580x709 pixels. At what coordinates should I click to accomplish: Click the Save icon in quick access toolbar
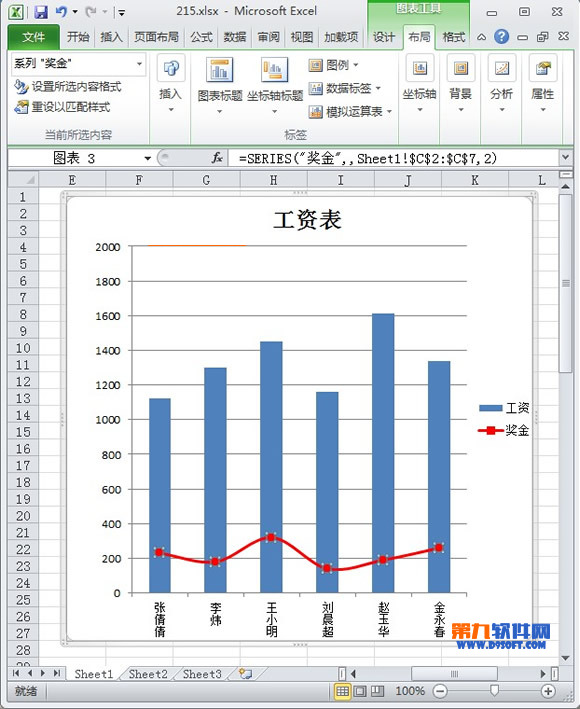click(x=41, y=12)
